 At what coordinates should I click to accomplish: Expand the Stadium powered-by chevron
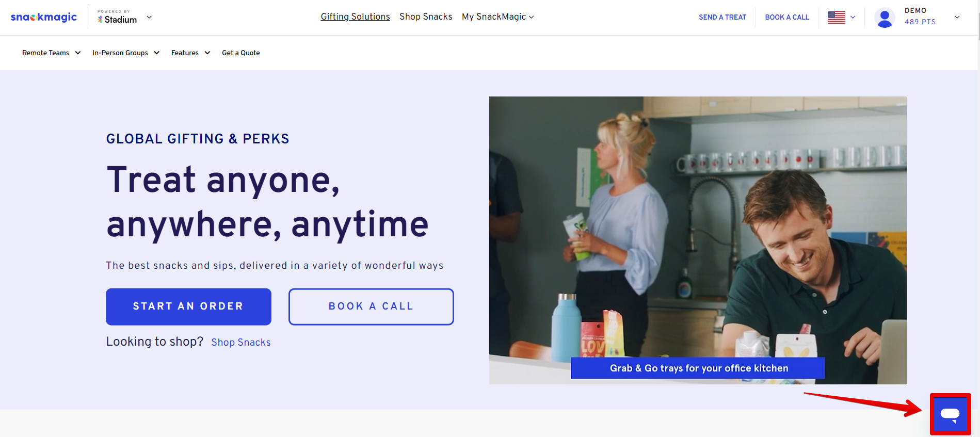(149, 17)
